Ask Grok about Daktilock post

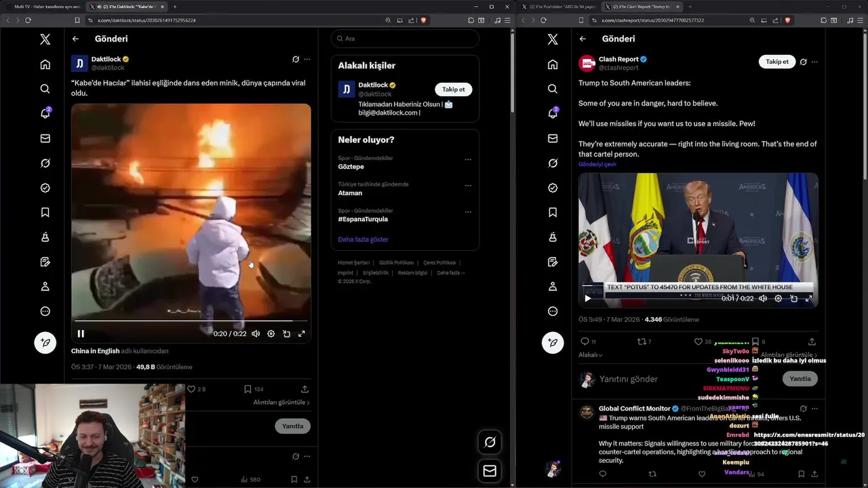(296, 59)
